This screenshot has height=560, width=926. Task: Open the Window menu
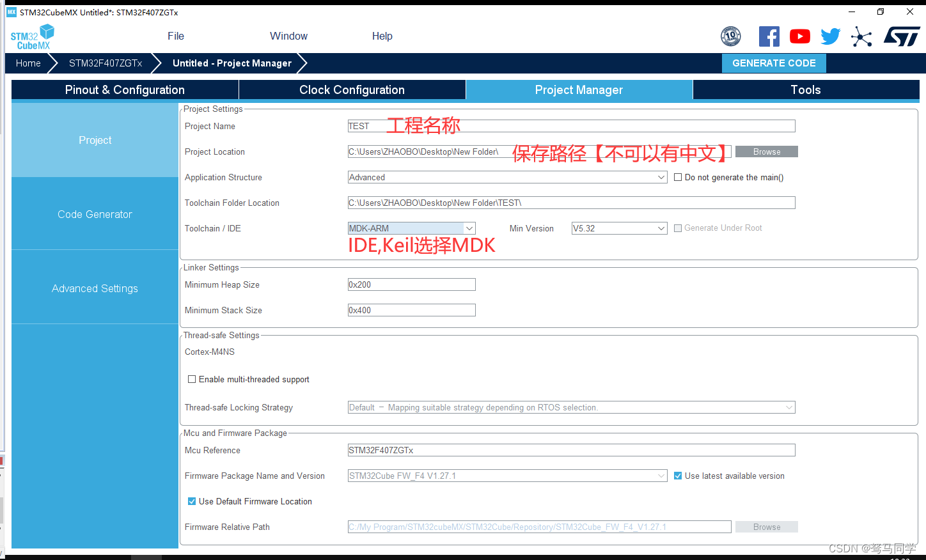[288, 36]
